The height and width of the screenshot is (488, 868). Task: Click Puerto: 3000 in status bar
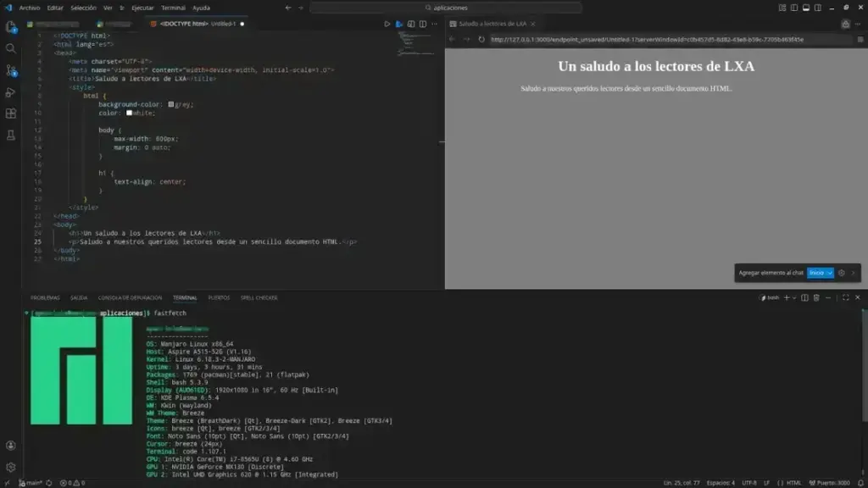(x=829, y=483)
